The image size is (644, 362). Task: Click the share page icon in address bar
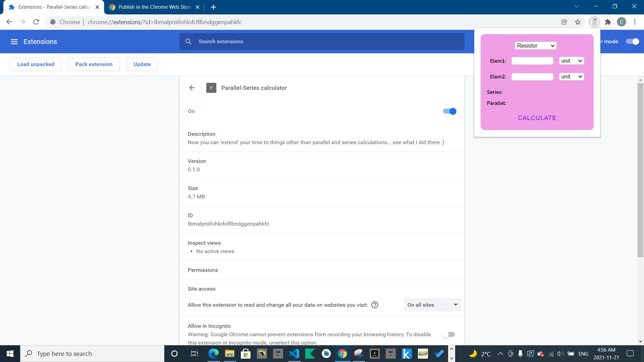click(564, 22)
